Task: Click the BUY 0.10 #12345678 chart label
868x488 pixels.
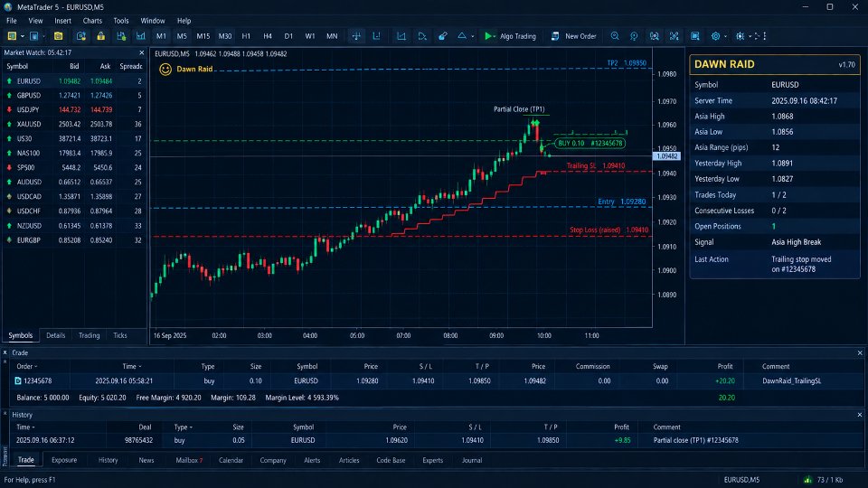Action: 590,144
